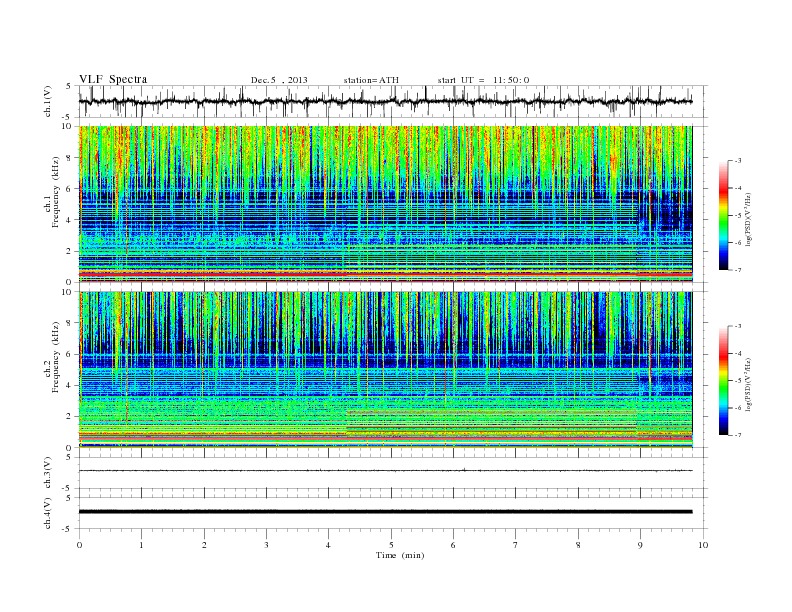
Task: Click the "VLF Spectra" plot title
Action: [x=113, y=79]
